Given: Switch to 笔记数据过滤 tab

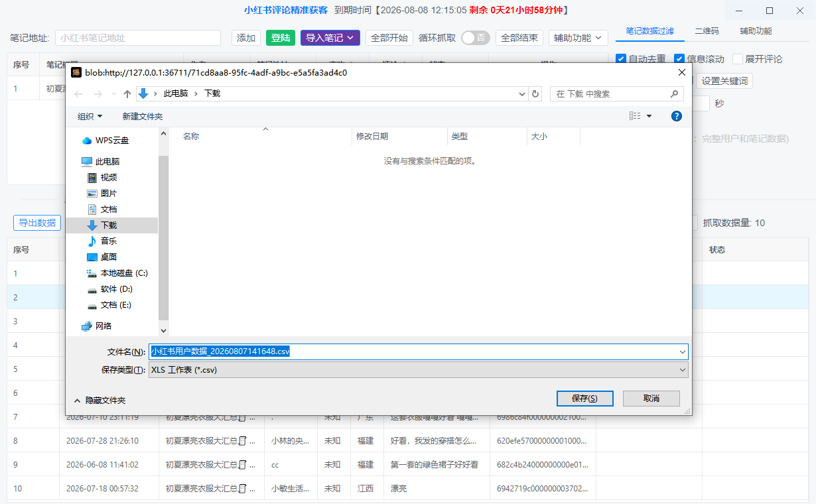Looking at the screenshot, I should [x=649, y=31].
